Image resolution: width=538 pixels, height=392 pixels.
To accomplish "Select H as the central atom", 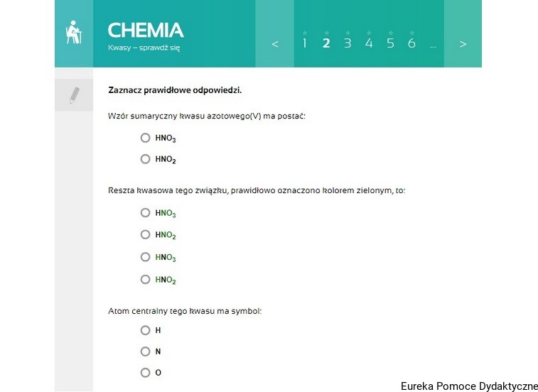I will tap(146, 330).
